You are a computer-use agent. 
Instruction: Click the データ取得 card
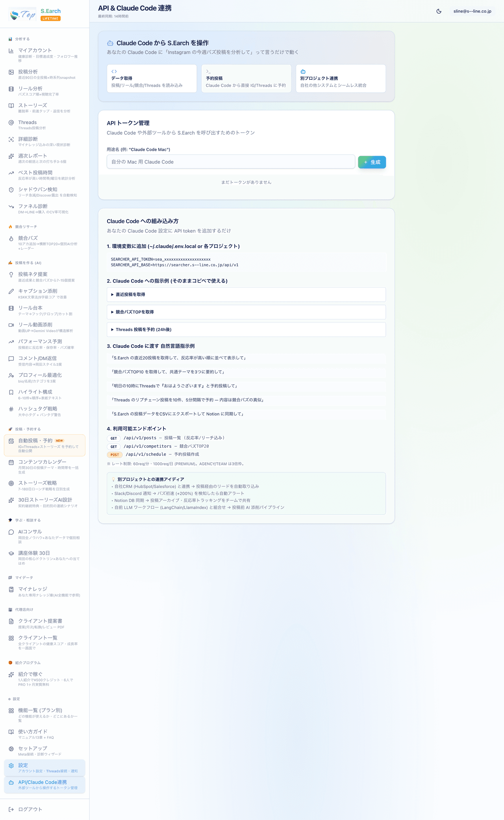(x=152, y=78)
